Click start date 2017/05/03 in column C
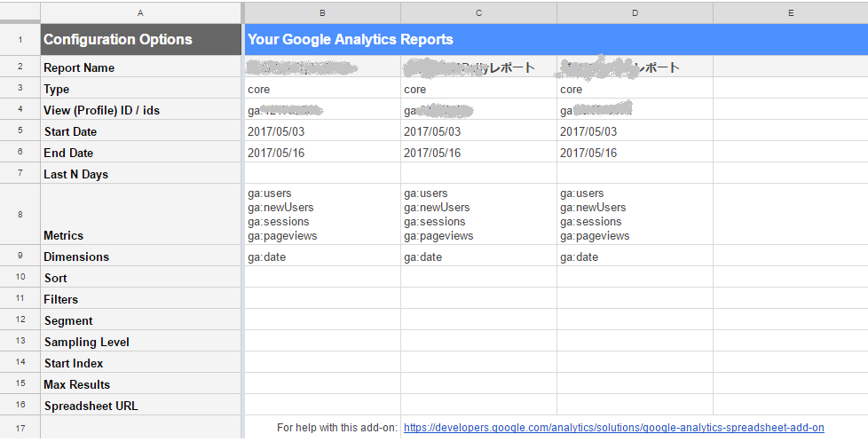The width and height of the screenshot is (868, 442). click(479, 130)
